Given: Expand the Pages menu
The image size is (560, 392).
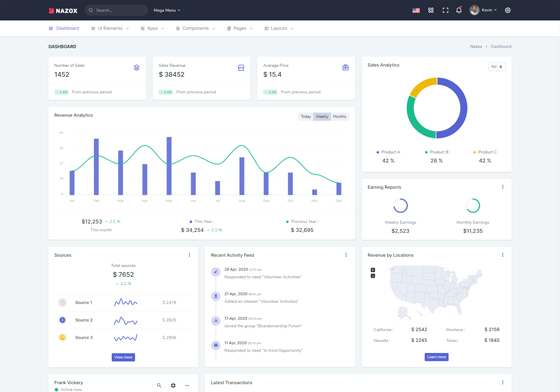Looking at the screenshot, I should [240, 28].
